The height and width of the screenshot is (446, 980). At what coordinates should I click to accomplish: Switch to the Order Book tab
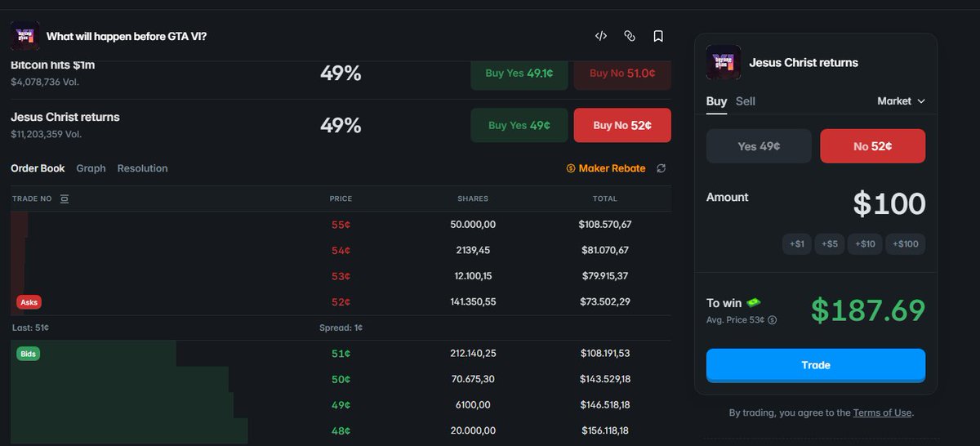(x=38, y=168)
